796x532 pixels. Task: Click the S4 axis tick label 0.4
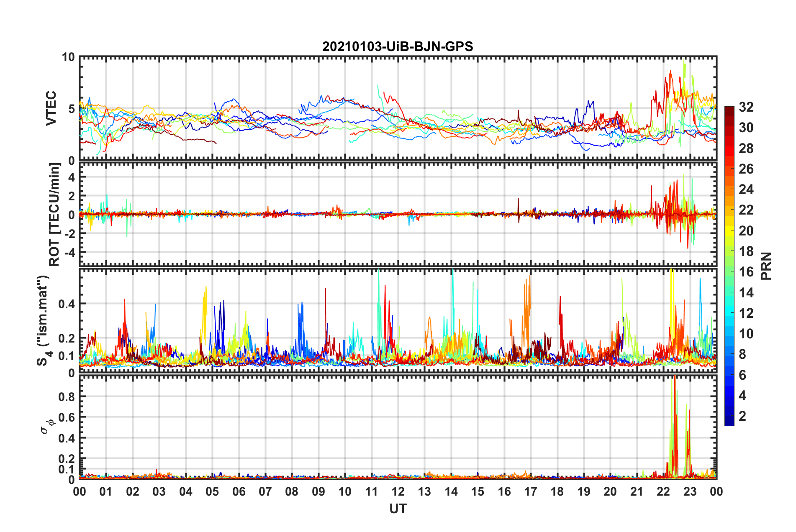click(67, 304)
